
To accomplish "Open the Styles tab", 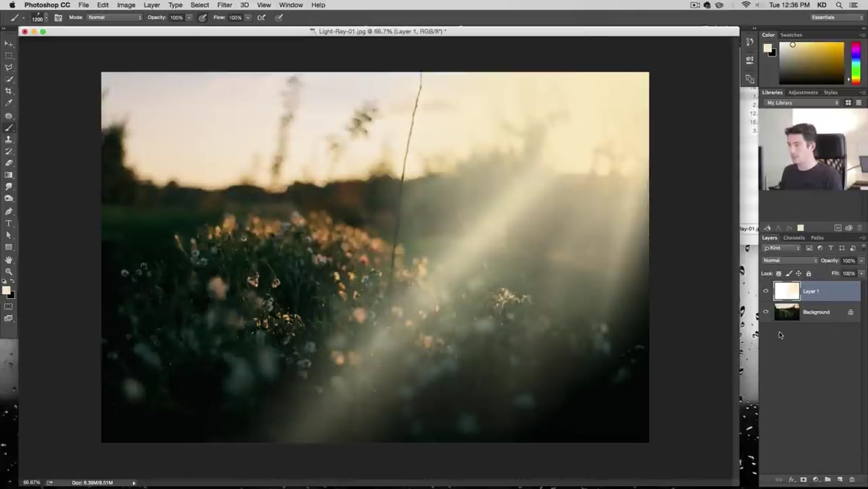I will coord(830,93).
